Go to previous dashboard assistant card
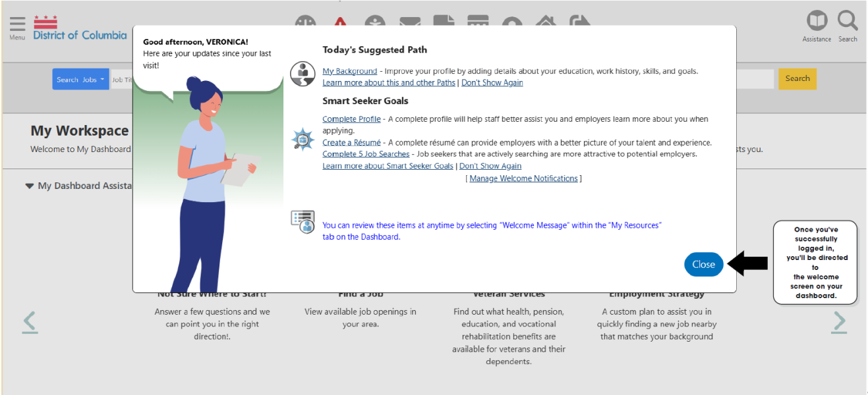The height and width of the screenshot is (395, 868). (x=30, y=321)
